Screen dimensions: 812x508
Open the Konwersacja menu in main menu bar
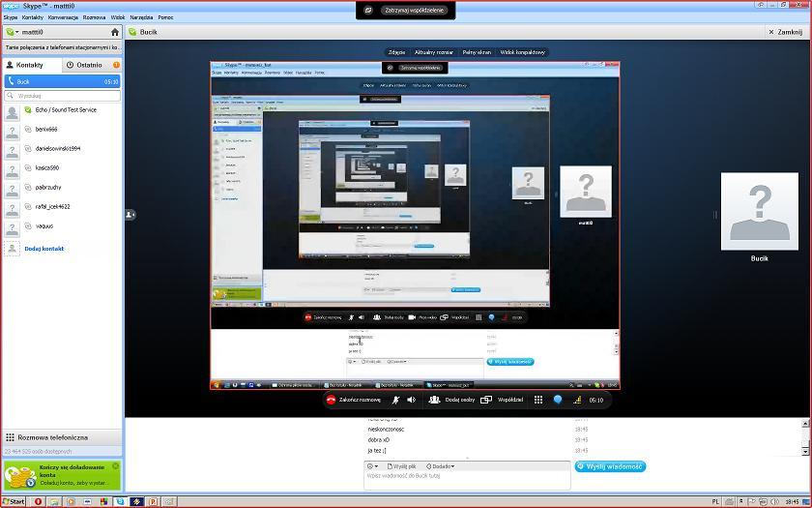tap(63, 17)
